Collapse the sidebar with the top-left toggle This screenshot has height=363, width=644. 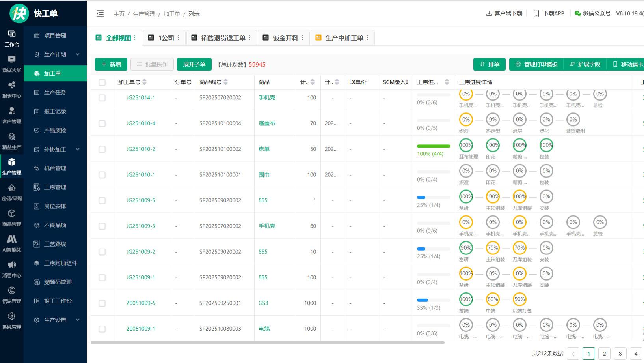coord(100,13)
